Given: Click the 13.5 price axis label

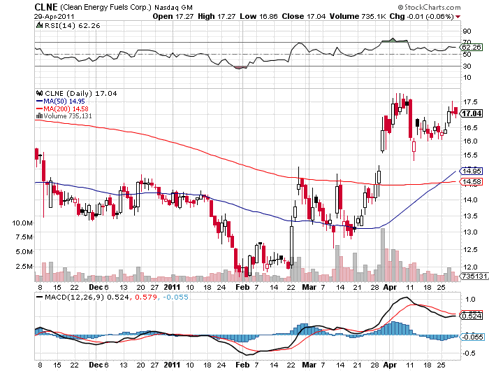Looking at the screenshot, I should click(470, 216).
